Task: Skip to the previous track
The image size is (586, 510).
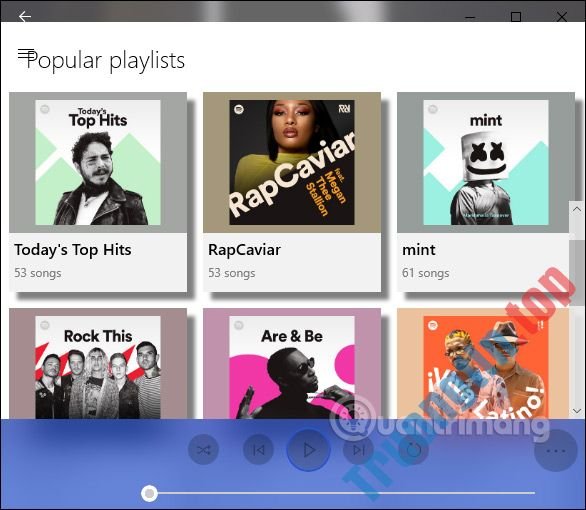Action: [258, 450]
